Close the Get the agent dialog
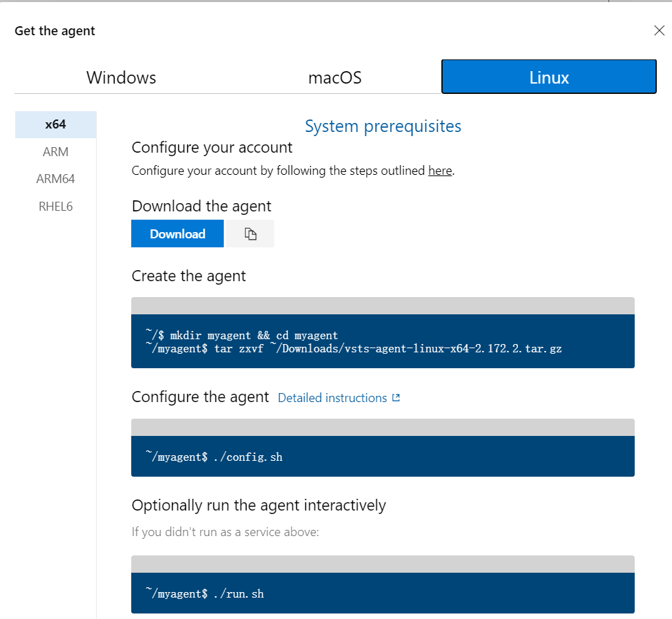The width and height of the screenshot is (672, 619). coord(659,30)
